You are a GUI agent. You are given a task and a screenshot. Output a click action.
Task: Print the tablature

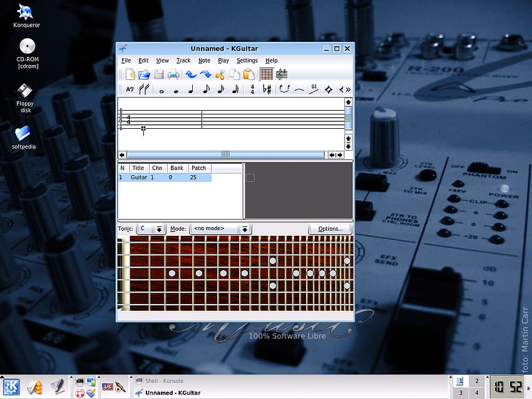(173, 74)
